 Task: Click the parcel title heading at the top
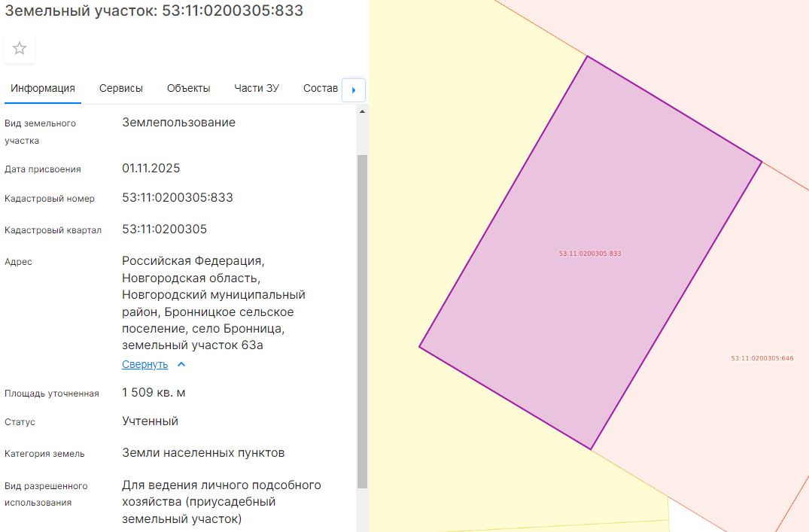point(154,11)
